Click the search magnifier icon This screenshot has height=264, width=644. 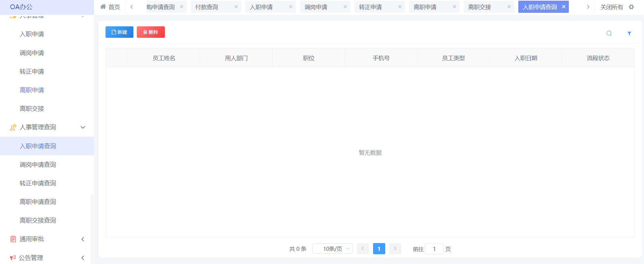pos(609,33)
